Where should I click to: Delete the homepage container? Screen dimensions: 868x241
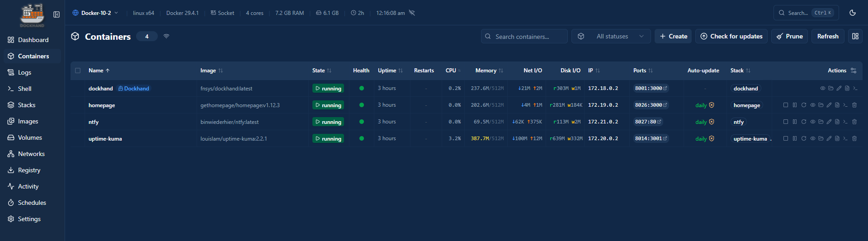click(x=854, y=105)
